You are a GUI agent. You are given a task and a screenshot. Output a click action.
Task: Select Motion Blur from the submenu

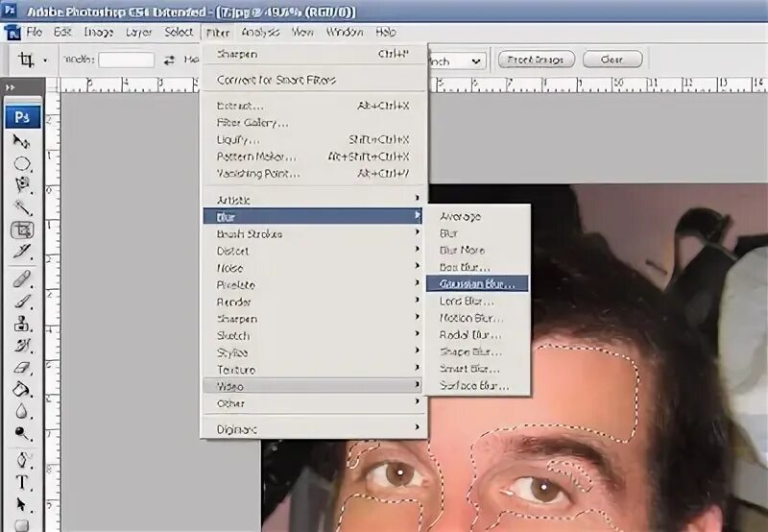coord(477,318)
